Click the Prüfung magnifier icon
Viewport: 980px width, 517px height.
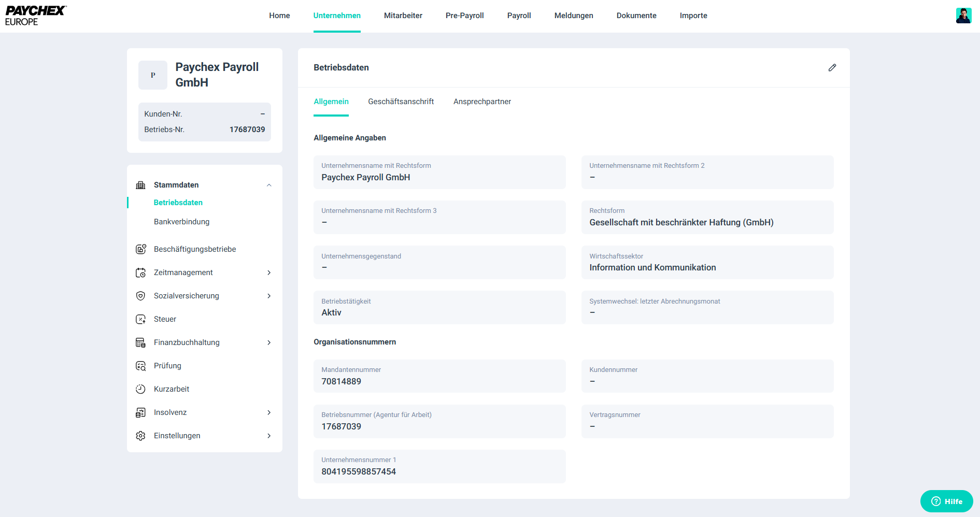point(140,366)
